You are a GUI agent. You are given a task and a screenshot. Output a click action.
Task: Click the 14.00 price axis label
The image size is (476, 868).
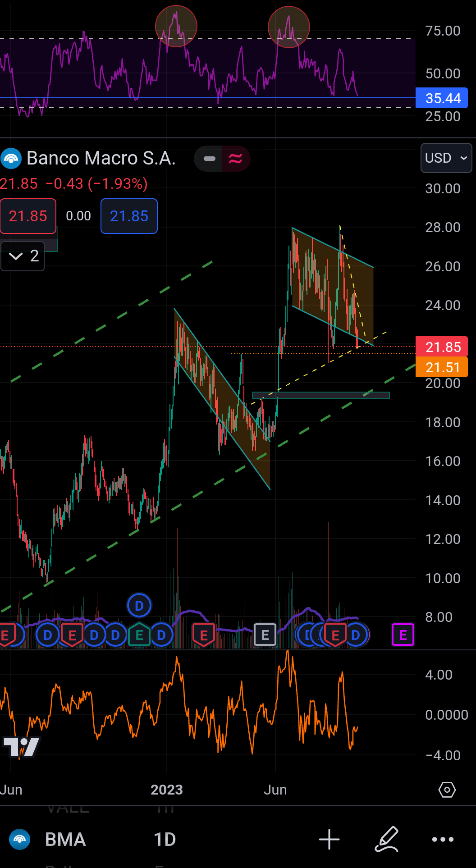coord(443,500)
